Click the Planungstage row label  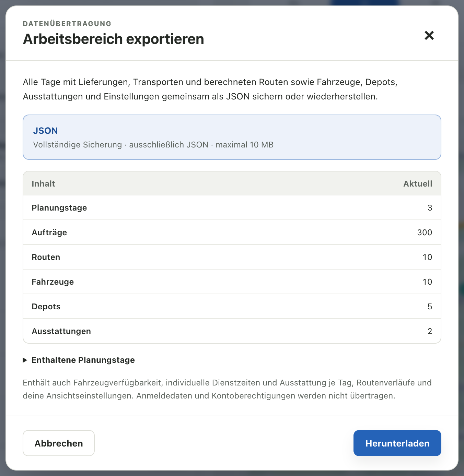(x=59, y=208)
